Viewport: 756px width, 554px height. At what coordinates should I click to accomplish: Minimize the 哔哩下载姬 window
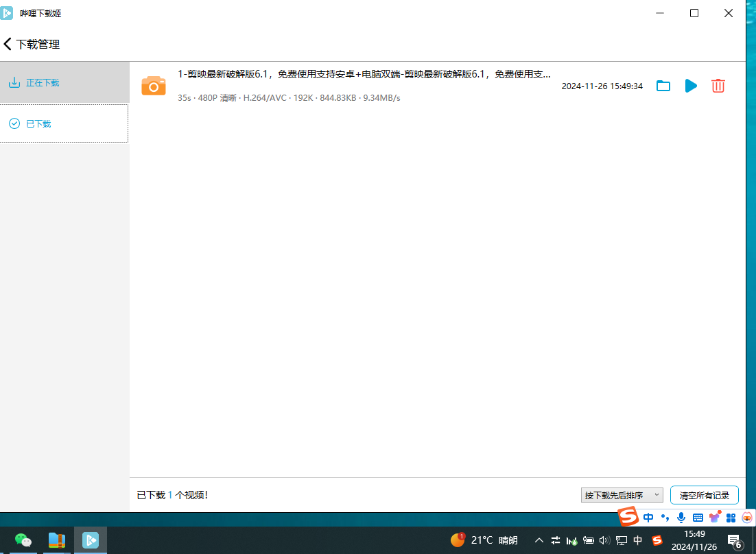(660, 13)
